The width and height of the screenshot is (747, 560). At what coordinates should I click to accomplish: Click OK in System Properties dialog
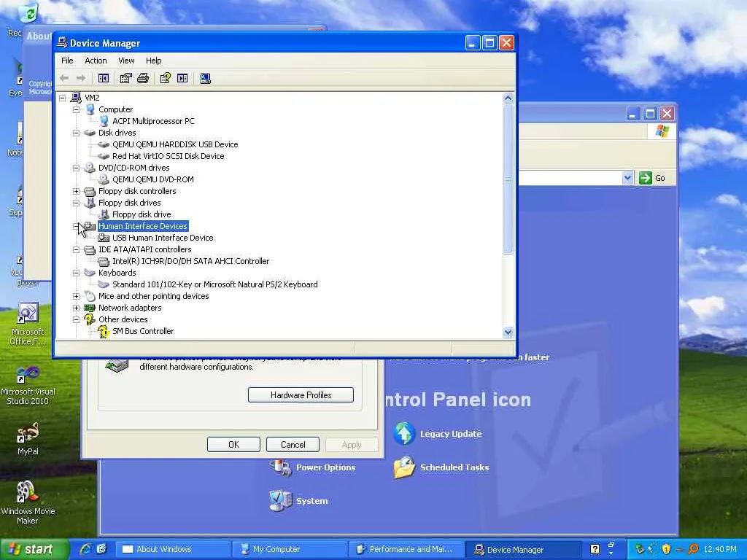[x=233, y=444]
